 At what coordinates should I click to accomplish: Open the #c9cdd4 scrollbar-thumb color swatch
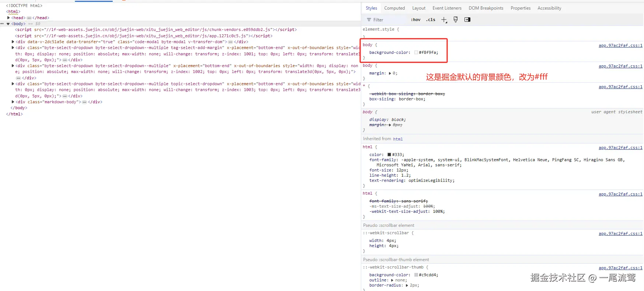[x=416, y=275]
